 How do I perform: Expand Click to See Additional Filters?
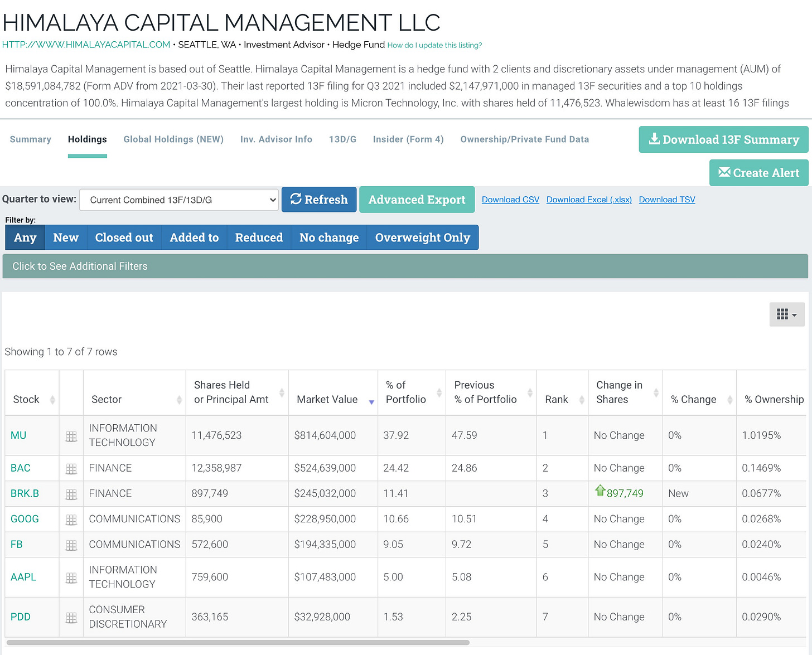tap(405, 266)
